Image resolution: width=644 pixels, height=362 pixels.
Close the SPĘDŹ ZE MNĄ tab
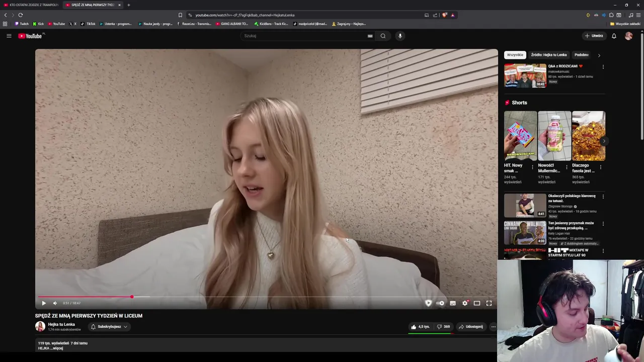(119, 5)
